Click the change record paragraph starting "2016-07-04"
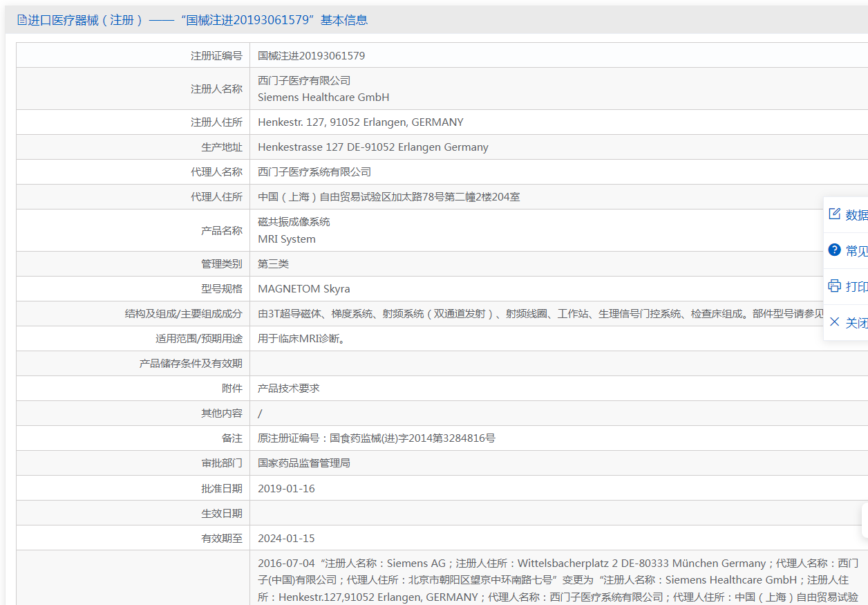Image resolution: width=868 pixels, height=605 pixels. tap(558, 579)
